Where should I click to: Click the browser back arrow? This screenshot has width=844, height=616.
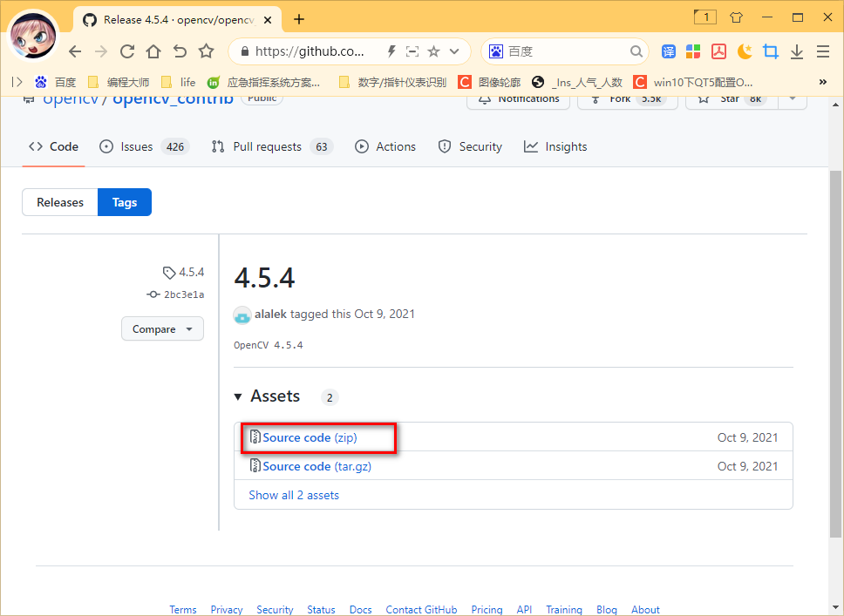pos(75,51)
